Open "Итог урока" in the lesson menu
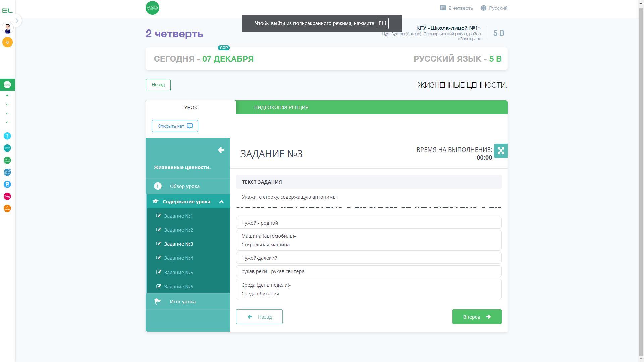The width and height of the screenshot is (644, 362). (x=182, y=302)
